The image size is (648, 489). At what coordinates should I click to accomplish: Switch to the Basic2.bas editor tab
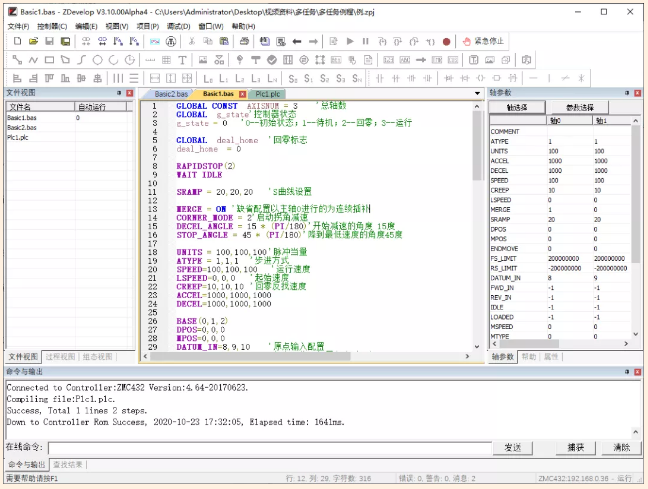[171, 94]
